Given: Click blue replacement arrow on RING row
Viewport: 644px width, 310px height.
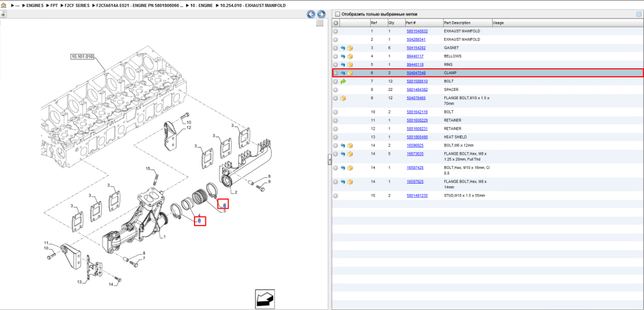Looking at the screenshot, I should (x=343, y=64).
